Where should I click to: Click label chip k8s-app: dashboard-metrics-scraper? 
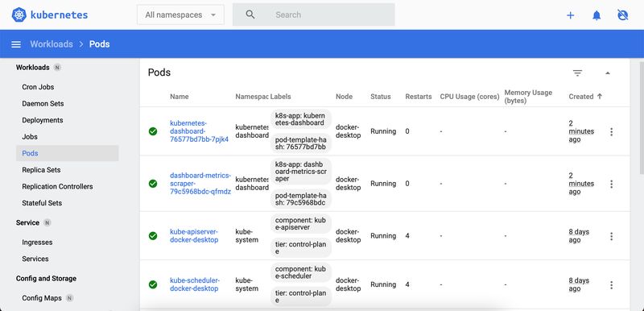coord(300,172)
